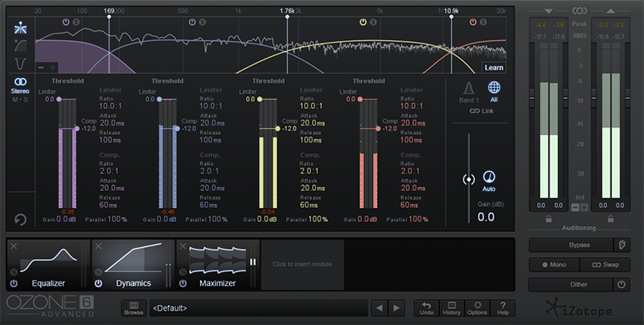Go to previous preset arrow
Image resolution: width=644 pixels, height=325 pixels.
click(380, 307)
